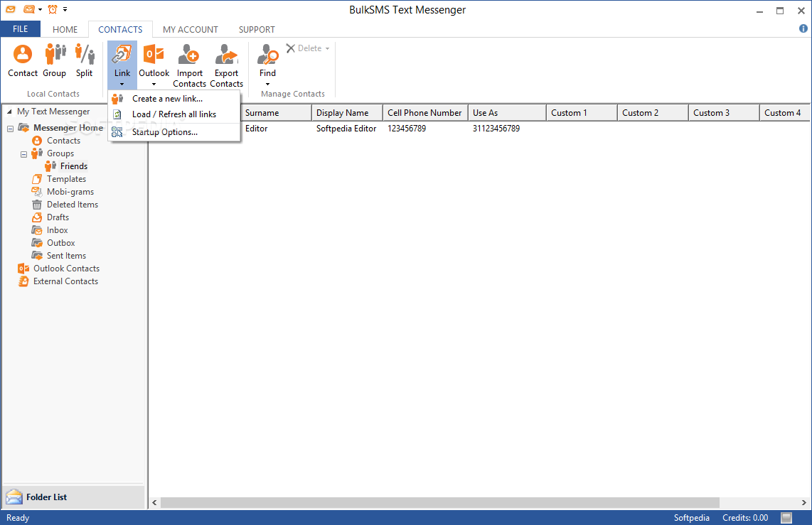Open the Link dropdown arrow
Screen dimensions: 812x525
point(122,85)
